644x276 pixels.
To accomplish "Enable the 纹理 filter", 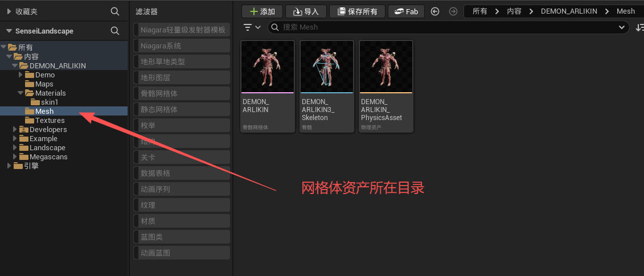I will pyautogui.click(x=182, y=205).
